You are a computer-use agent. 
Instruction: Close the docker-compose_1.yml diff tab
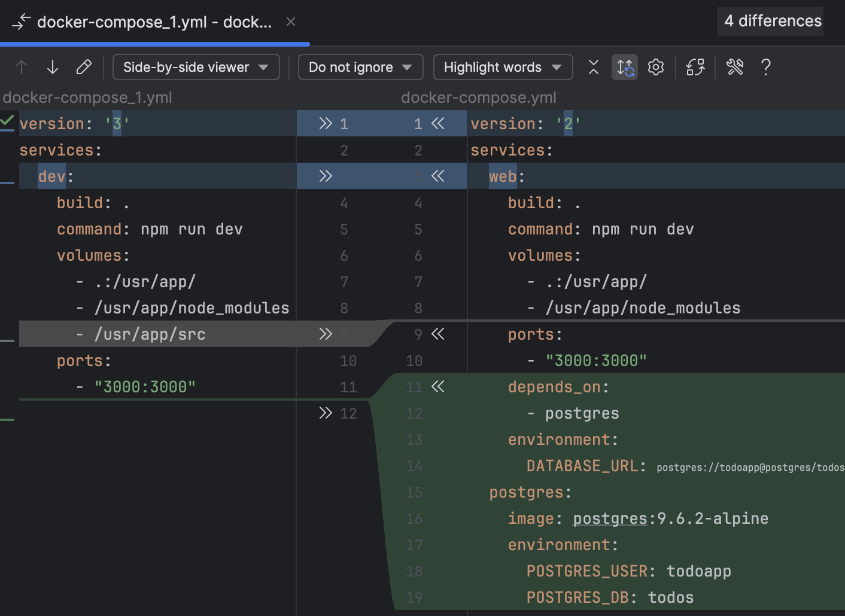pos(290,22)
